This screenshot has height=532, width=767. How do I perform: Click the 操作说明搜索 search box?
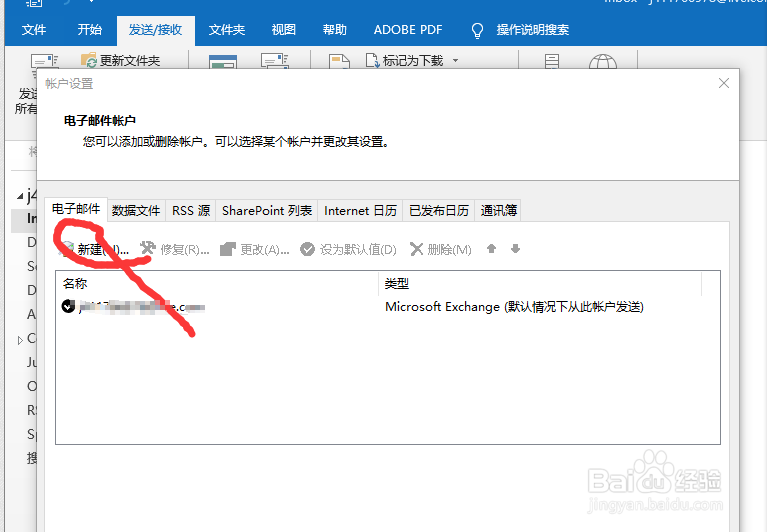point(533,30)
